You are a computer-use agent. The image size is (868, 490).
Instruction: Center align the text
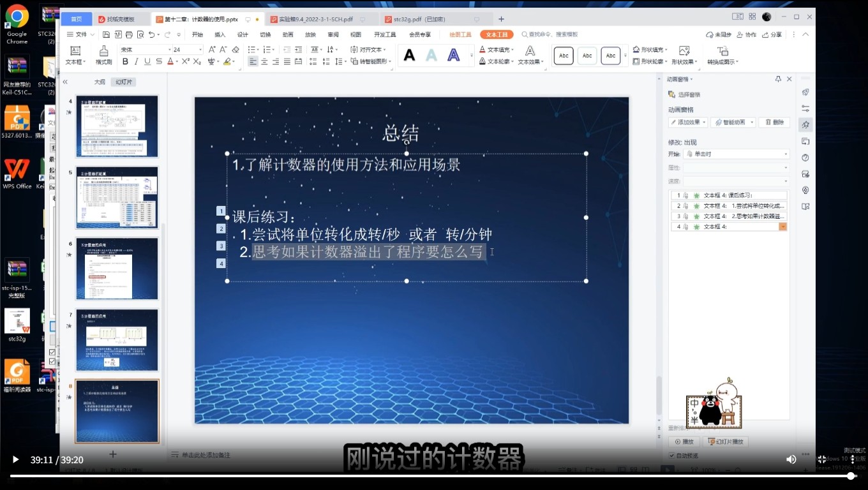click(264, 62)
